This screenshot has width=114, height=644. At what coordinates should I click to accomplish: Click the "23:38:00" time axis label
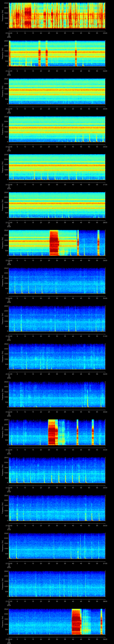click(9, 639)
